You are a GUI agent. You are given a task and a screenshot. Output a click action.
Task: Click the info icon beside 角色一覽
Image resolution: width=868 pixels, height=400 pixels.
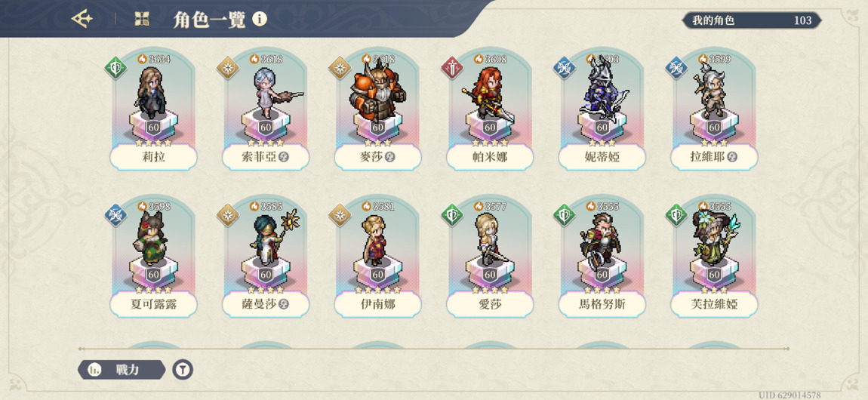(x=260, y=20)
